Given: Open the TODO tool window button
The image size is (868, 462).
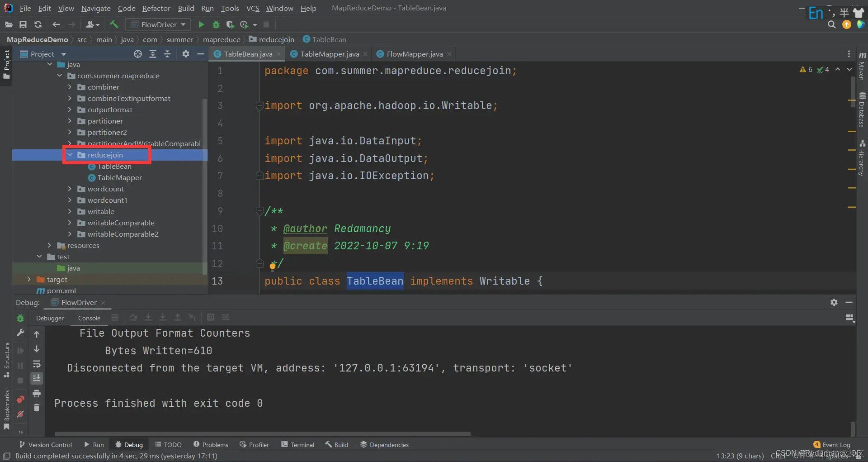Looking at the screenshot, I should click(168, 445).
